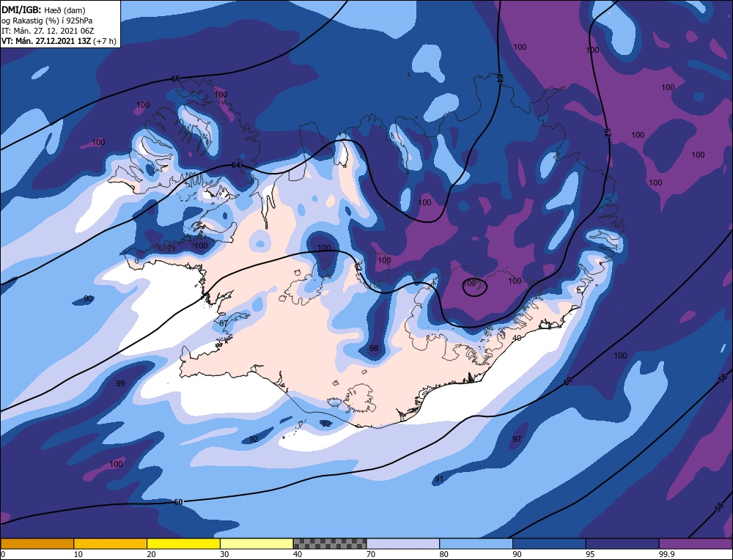Click the humidity value '99' on the map
This screenshot has width=733, height=560.
click(x=120, y=383)
